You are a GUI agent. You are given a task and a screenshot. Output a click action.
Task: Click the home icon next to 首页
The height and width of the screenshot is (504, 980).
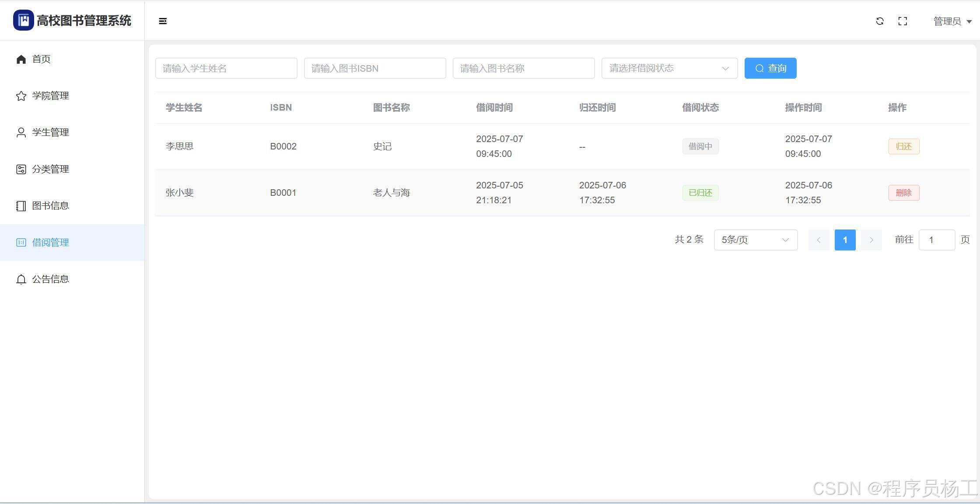tap(21, 59)
